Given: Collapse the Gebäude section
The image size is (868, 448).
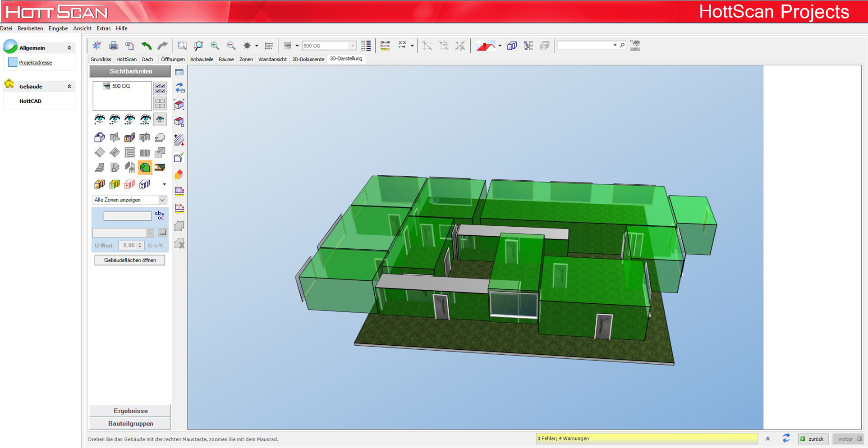Looking at the screenshot, I should point(69,87).
